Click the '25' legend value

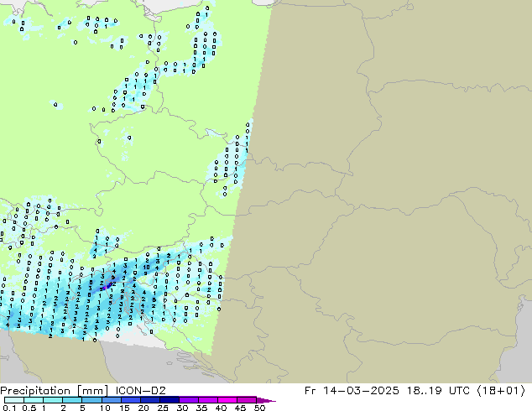[x=163, y=408]
